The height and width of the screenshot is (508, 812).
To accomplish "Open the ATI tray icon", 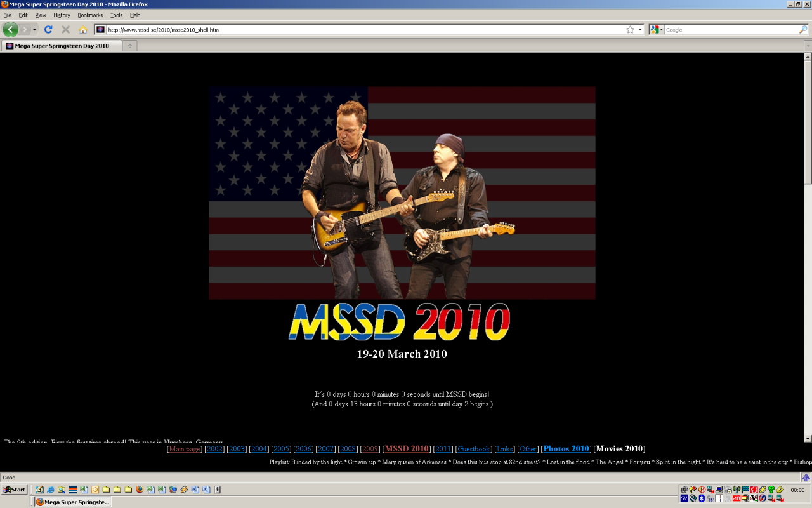I will [x=737, y=498].
